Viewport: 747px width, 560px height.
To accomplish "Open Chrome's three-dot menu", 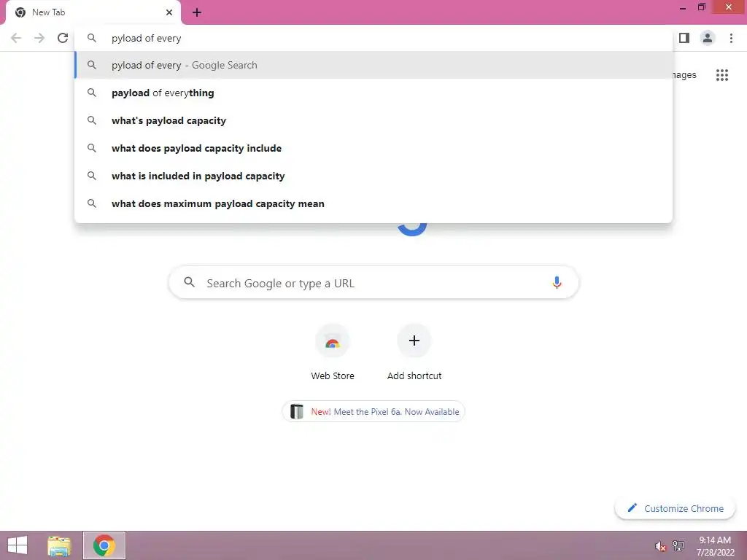I will 731,38.
